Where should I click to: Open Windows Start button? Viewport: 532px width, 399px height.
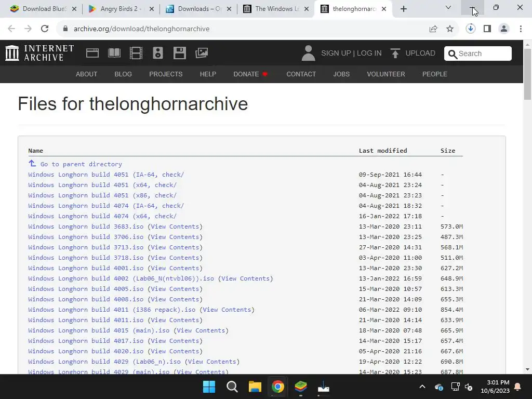pos(209,387)
